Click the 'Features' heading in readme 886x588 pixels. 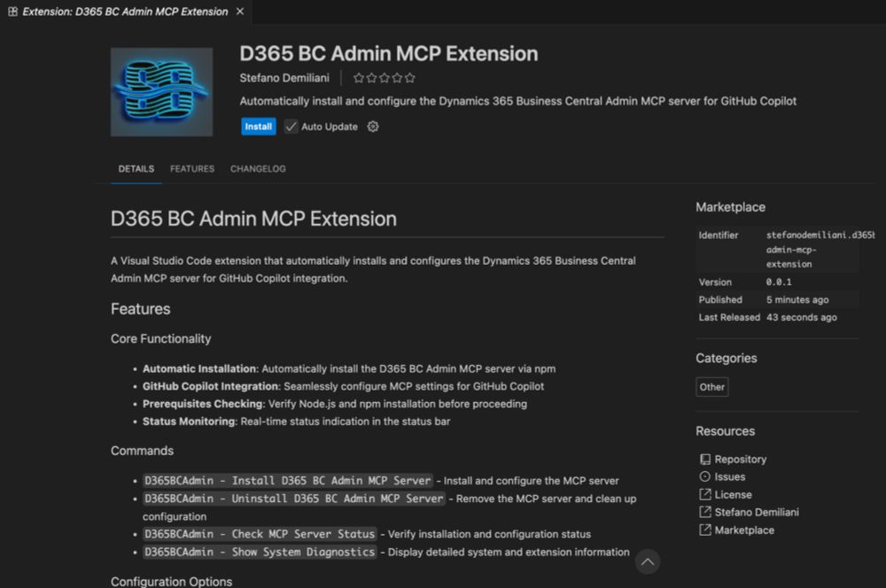(x=140, y=309)
